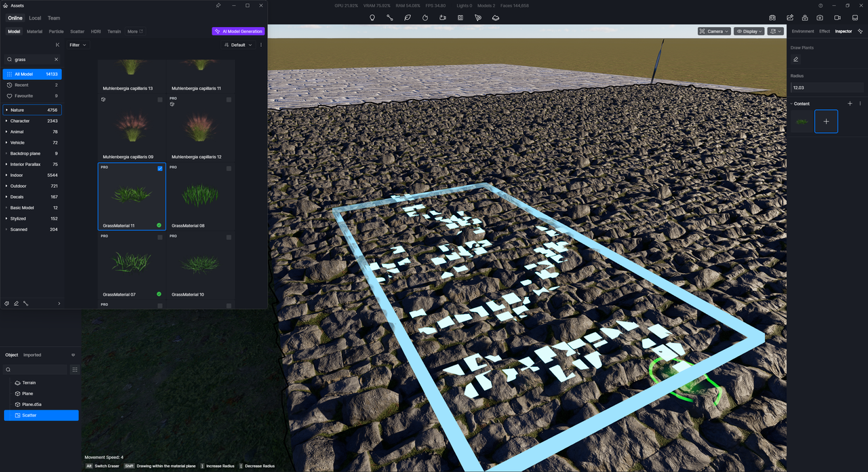The width and height of the screenshot is (868, 472).
Task: Click the leaf vegetation tool in toolbar
Action: tap(408, 18)
